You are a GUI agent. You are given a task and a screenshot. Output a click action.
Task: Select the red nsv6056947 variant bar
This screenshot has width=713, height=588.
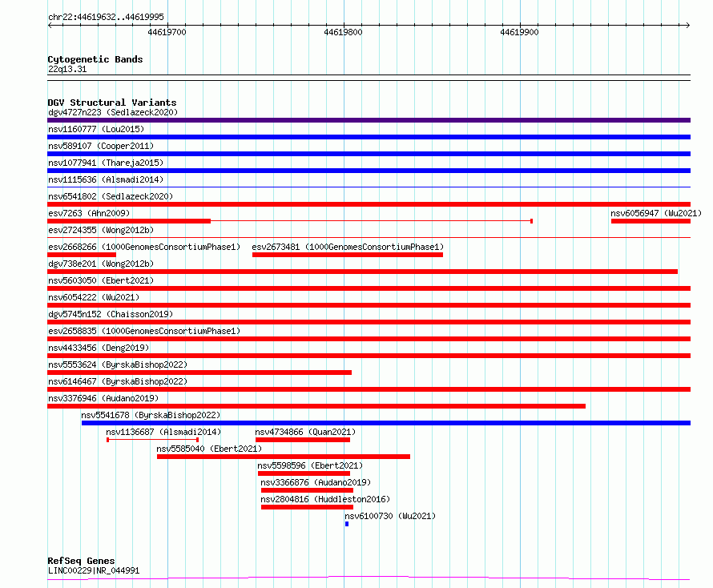coord(651,221)
